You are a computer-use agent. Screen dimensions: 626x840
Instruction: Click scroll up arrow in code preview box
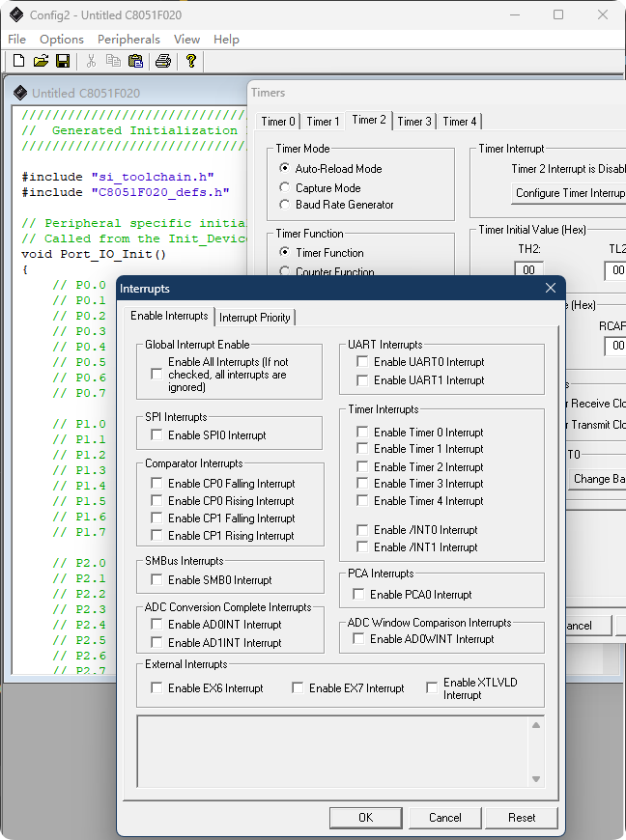(x=536, y=725)
